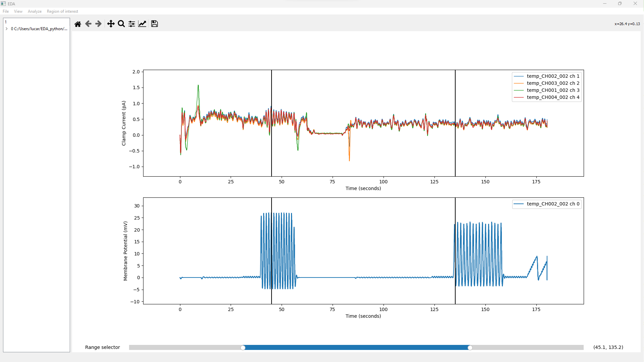Open the Region of interest menu
The image size is (644, 362).
coord(62,11)
